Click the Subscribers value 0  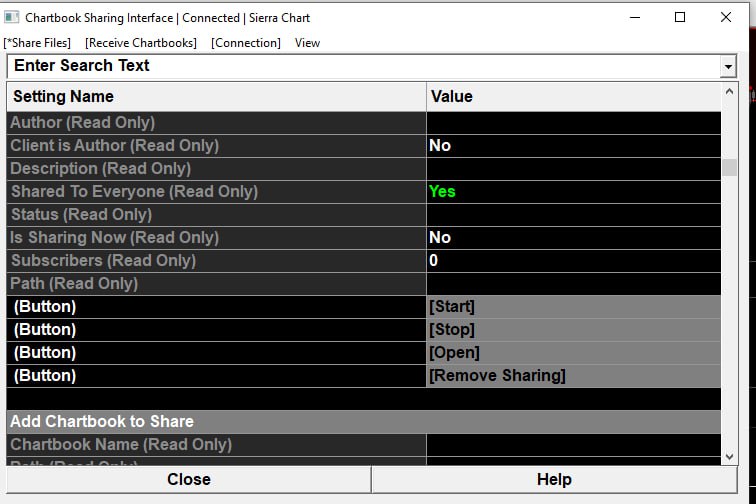tap(433, 260)
